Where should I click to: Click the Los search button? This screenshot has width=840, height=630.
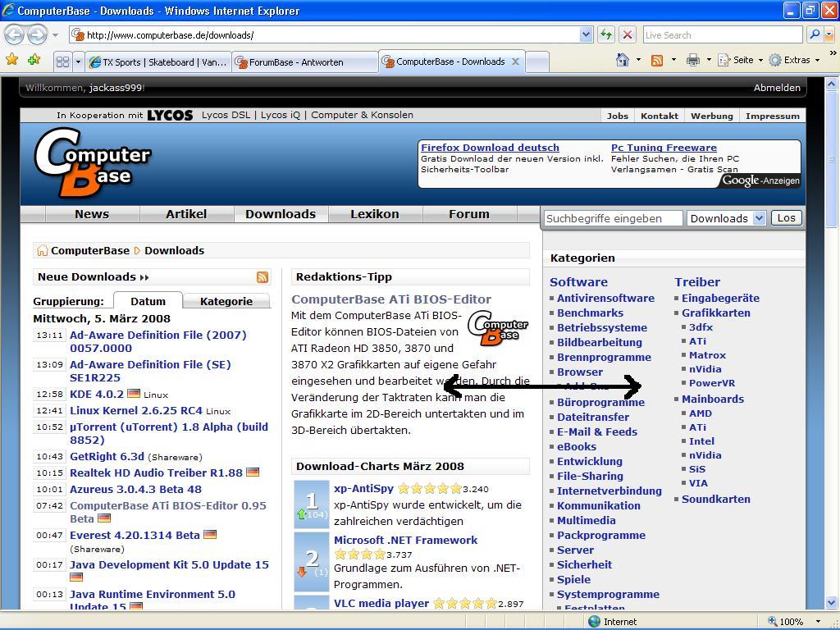[x=786, y=218]
